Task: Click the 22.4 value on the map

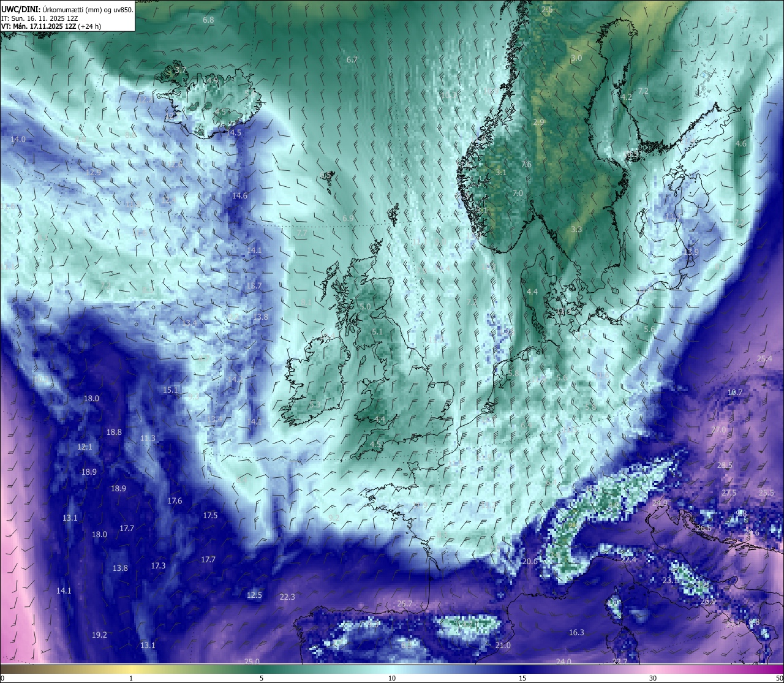Action: [628, 560]
